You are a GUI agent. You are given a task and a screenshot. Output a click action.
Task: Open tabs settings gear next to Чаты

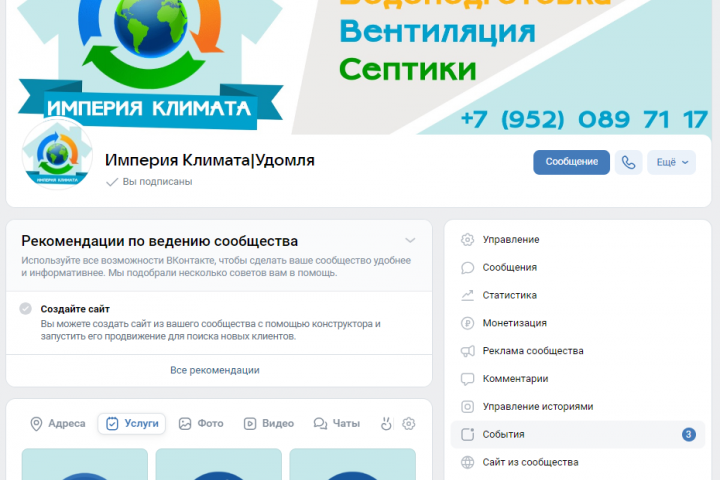[x=408, y=424]
